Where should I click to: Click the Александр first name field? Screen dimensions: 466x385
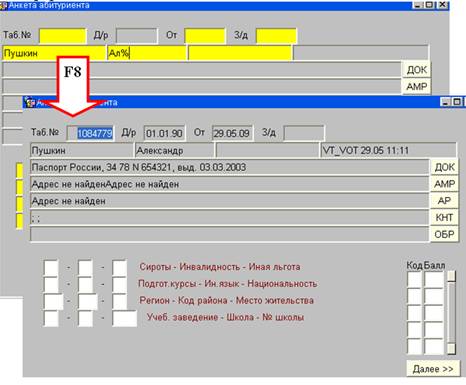tap(175, 150)
